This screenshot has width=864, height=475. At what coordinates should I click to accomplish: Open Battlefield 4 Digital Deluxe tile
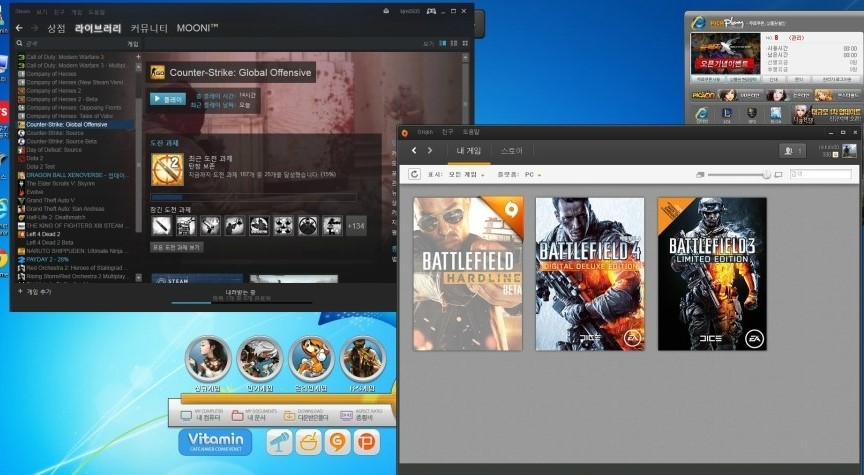tap(590, 274)
